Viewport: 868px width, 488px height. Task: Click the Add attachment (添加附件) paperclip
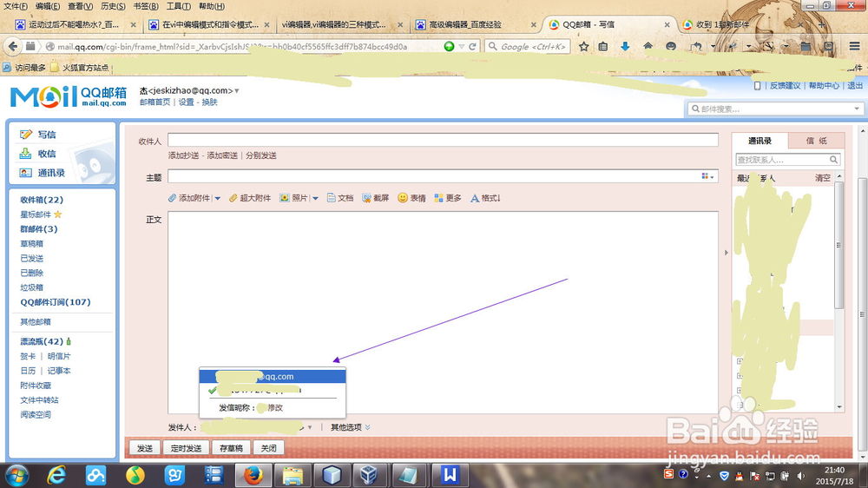click(189, 198)
